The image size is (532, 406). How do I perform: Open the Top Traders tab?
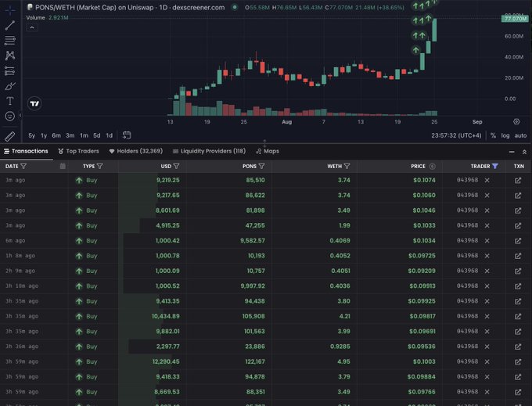78,151
